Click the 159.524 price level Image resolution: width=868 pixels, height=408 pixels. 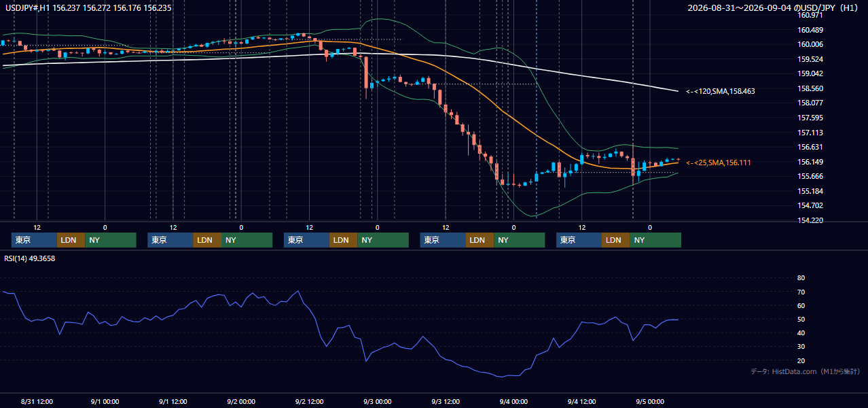[810, 59]
